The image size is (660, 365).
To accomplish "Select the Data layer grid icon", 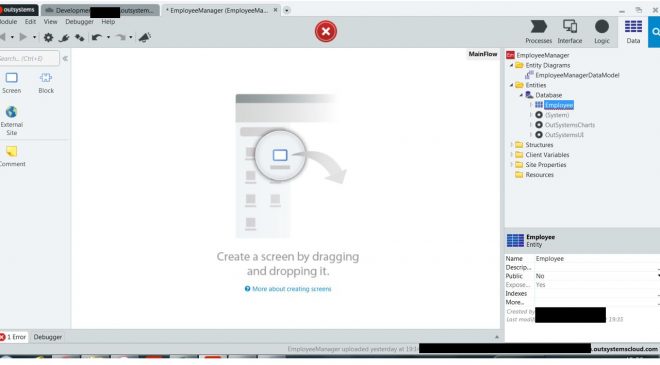I will [633, 27].
